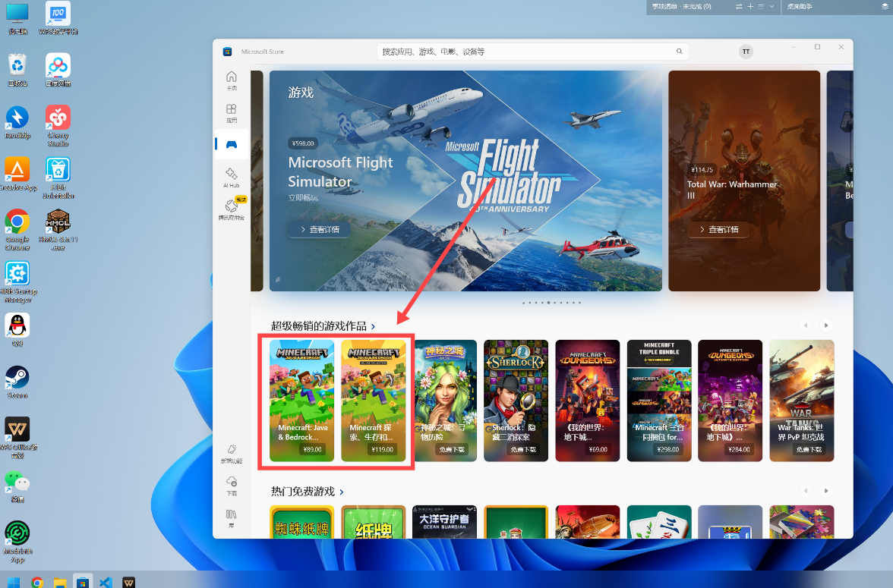893x588 pixels.
Task: Expand the top free games section chevron
Action: coord(342,492)
